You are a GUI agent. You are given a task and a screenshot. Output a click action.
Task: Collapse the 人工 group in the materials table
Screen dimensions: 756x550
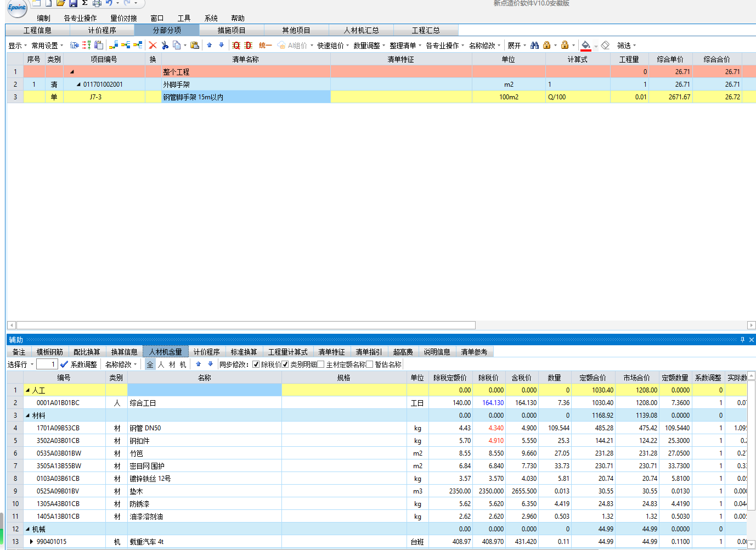click(x=28, y=390)
